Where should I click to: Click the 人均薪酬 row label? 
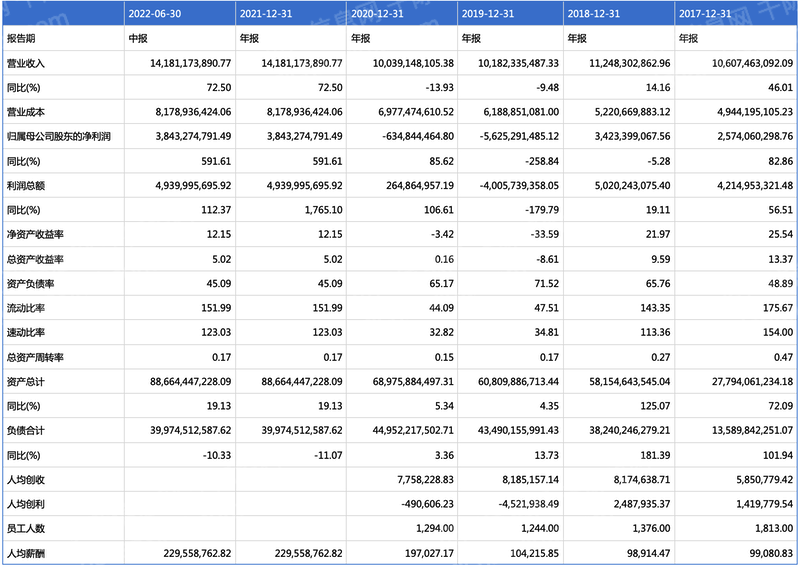(26, 553)
